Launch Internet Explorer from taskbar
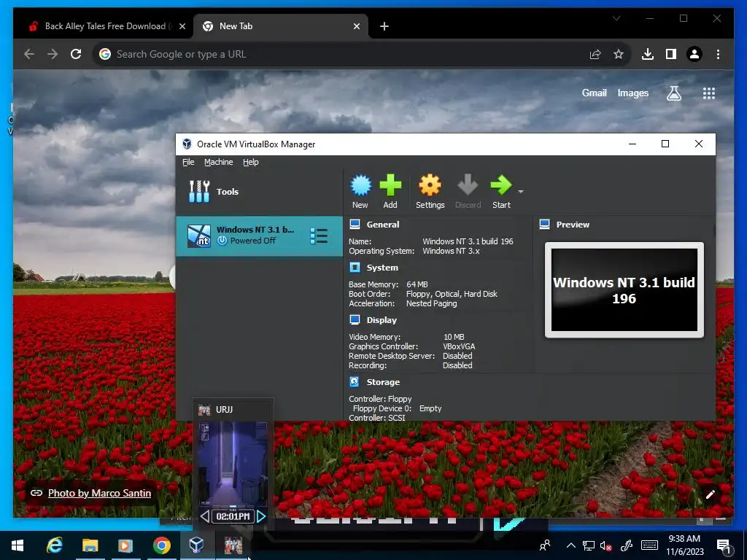Image resolution: width=747 pixels, height=560 pixels. coord(54,545)
